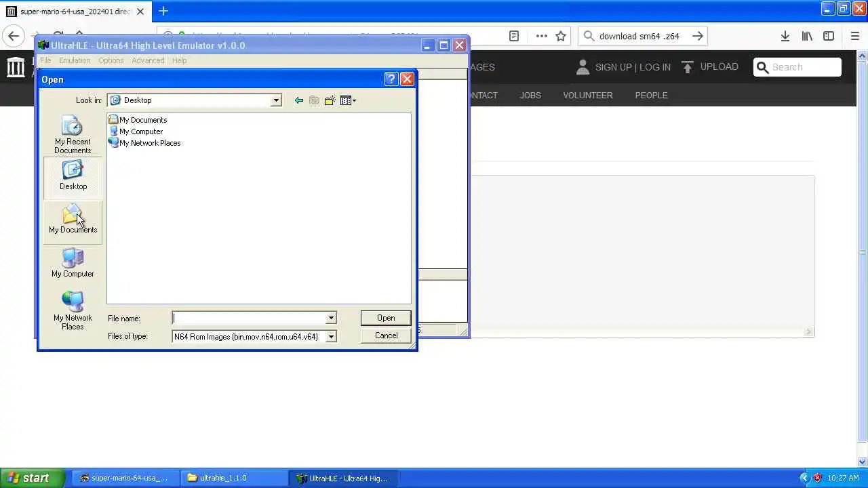Open the Options menu in UltraHLE
This screenshot has width=868, height=488.
tap(111, 60)
